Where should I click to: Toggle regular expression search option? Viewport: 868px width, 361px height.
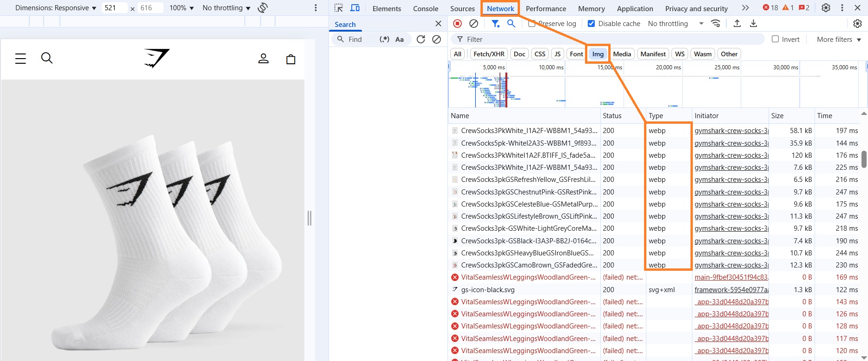pos(384,40)
